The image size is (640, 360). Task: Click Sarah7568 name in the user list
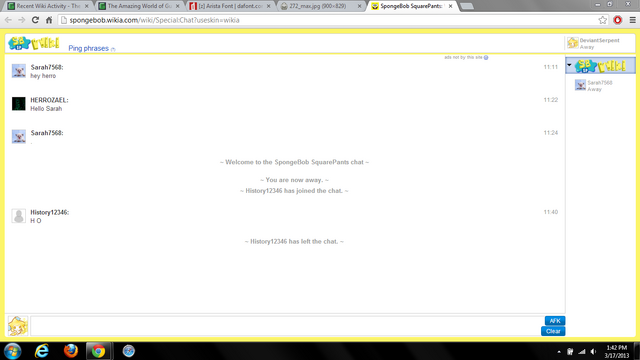click(x=600, y=82)
